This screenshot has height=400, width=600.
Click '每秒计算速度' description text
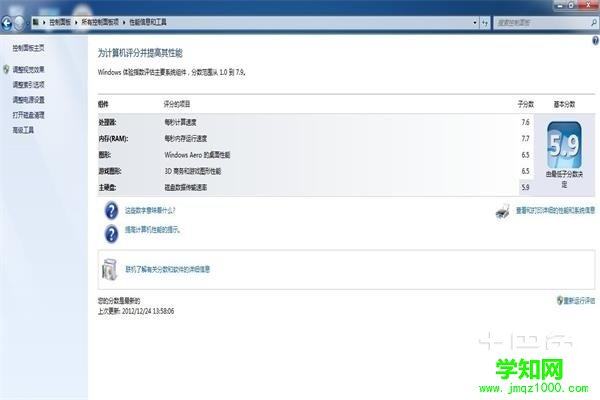[180, 122]
